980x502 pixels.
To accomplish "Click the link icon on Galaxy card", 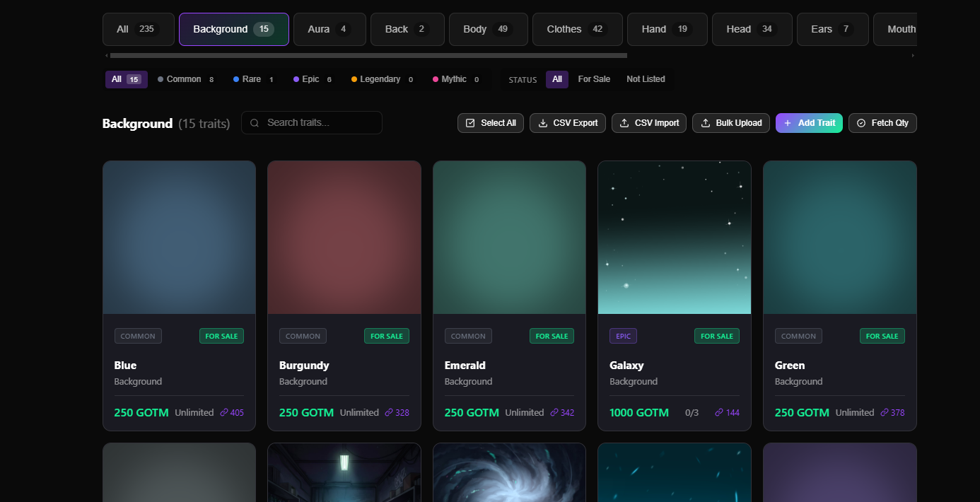I will coord(719,413).
